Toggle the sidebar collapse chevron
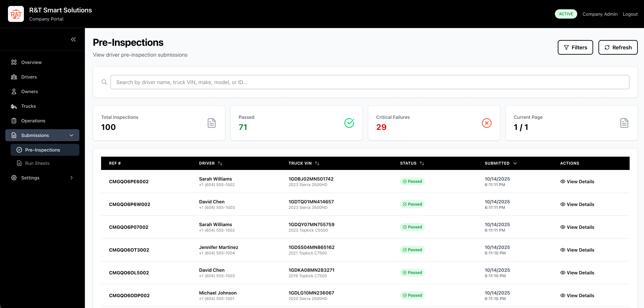The height and width of the screenshot is (308, 644). tap(73, 39)
